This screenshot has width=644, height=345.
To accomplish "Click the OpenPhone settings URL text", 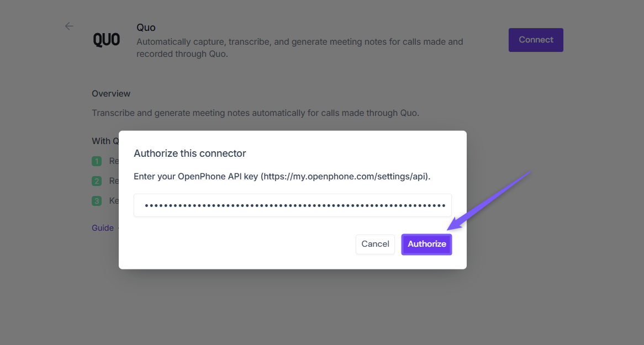I will pyautogui.click(x=345, y=177).
